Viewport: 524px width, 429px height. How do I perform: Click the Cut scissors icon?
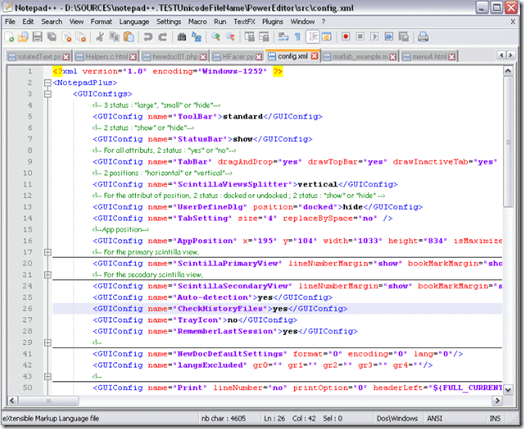click(100, 37)
